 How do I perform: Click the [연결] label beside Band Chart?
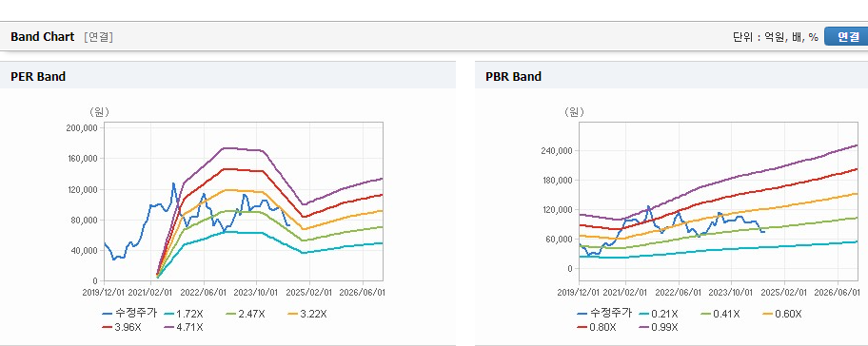pos(99,37)
